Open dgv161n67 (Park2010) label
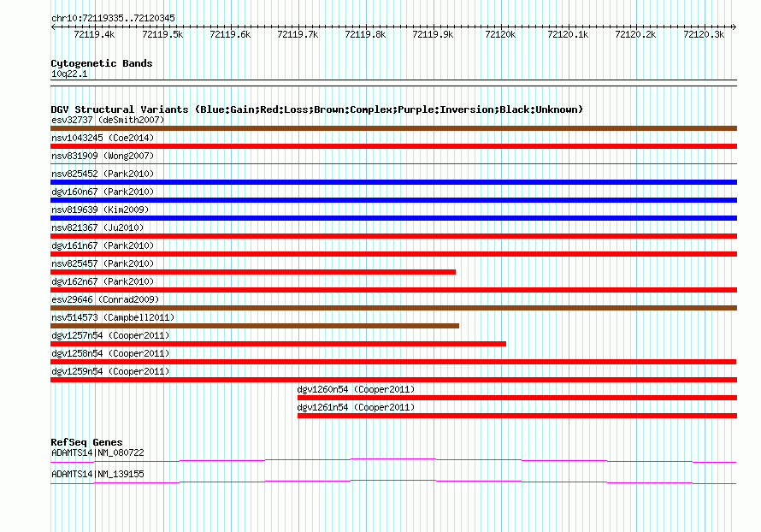The width and height of the screenshot is (761, 532). 103,245
